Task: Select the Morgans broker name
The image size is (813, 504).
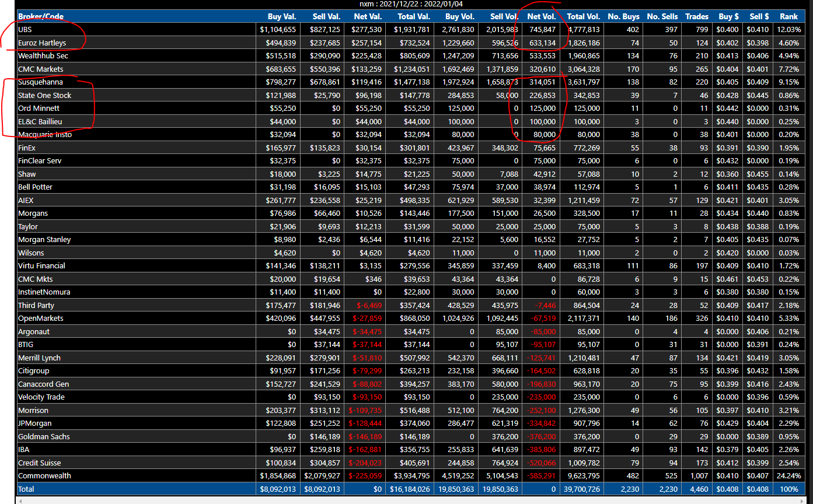Action: click(x=32, y=213)
